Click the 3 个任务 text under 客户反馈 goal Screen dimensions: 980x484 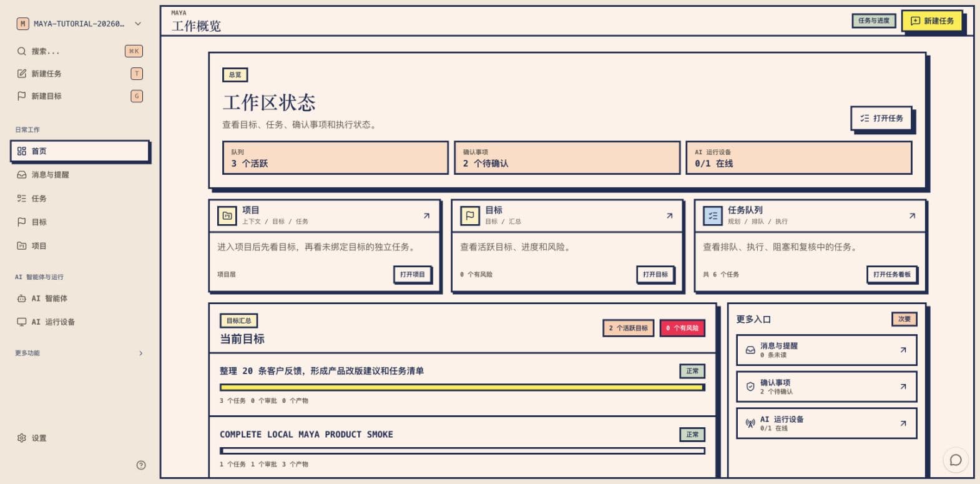[232, 401]
